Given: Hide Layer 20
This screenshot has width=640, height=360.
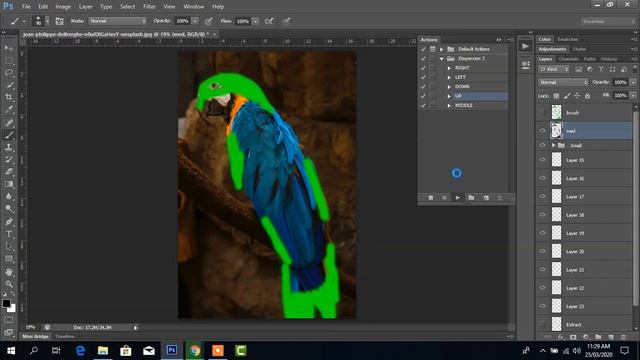Looking at the screenshot, I should [x=542, y=251].
